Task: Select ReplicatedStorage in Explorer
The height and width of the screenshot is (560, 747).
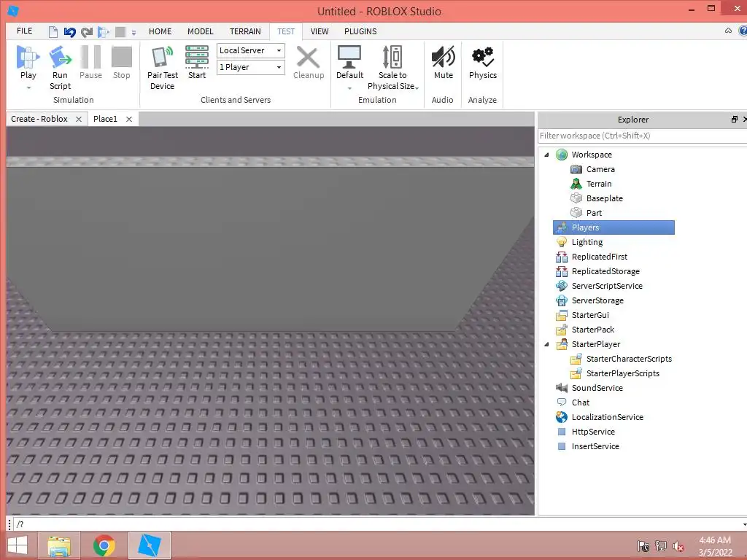Action: click(605, 271)
